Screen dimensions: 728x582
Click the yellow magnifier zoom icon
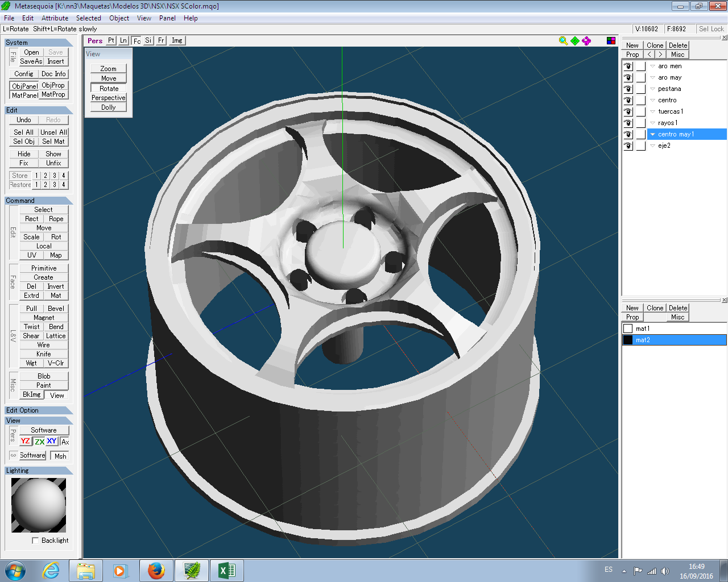[563, 41]
